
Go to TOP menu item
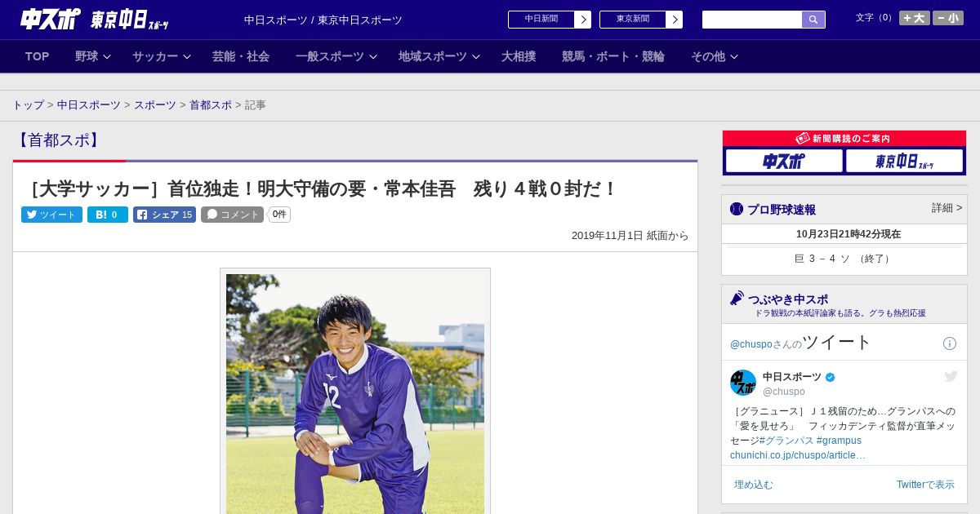coord(37,56)
